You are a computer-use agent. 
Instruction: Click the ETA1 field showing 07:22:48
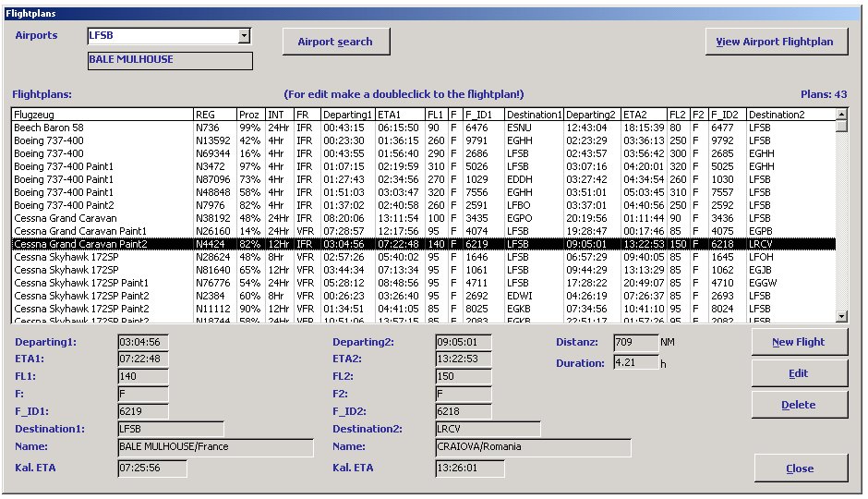(143, 359)
